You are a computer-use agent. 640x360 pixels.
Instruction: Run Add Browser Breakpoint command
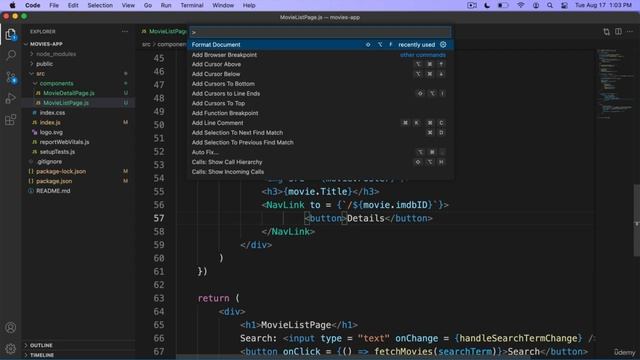(x=320, y=55)
